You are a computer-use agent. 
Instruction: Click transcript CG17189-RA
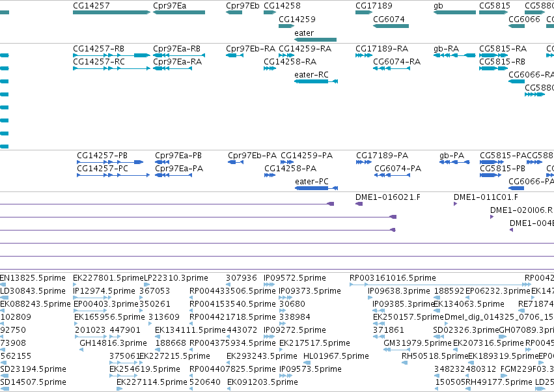coord(364,55)
